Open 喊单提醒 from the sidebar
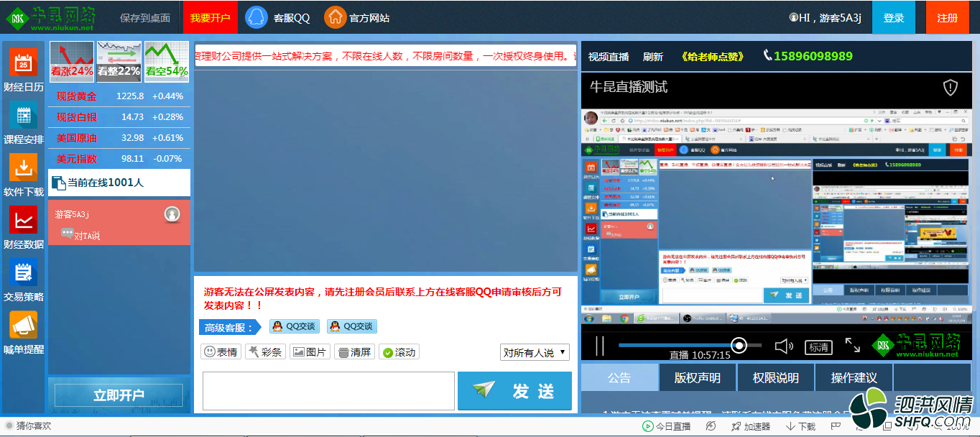 point(22,331)
